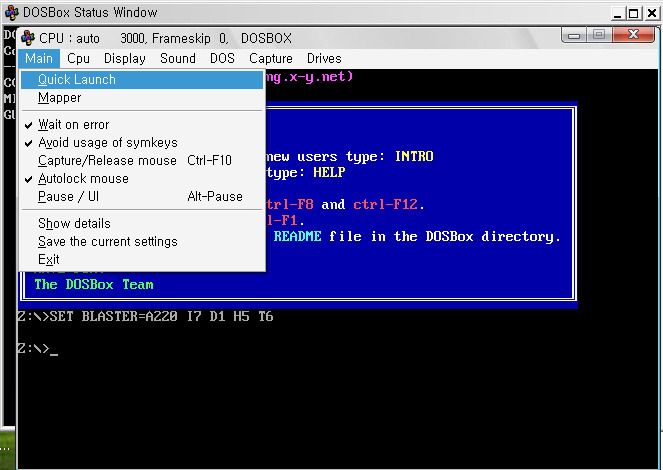
Task: Click Capture/Release mouse entry
Action: click(x=142, y=161)
